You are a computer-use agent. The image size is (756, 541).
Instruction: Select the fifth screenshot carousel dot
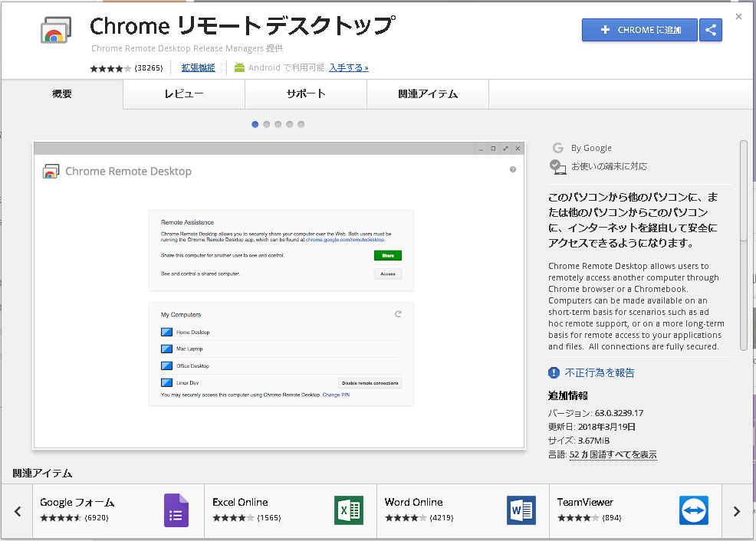pos(301,124)
